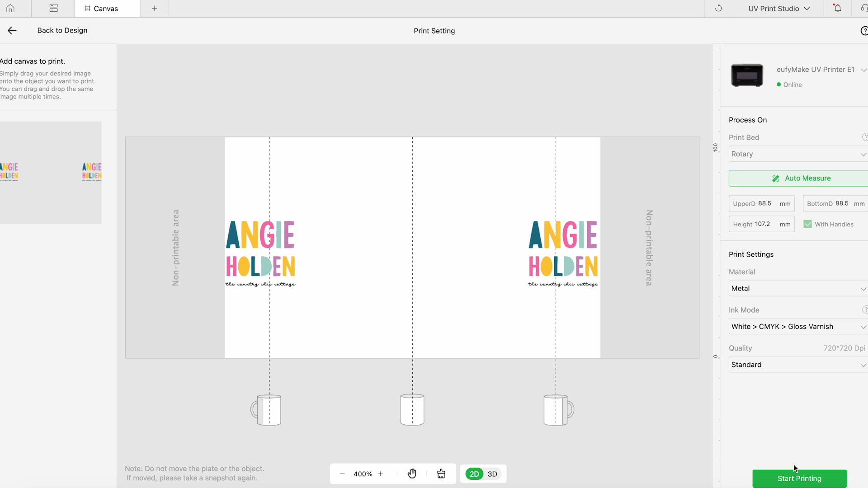Expand the Material Metal dropdown
Screen dimensions: 868x488
click(x=798, y=288)
